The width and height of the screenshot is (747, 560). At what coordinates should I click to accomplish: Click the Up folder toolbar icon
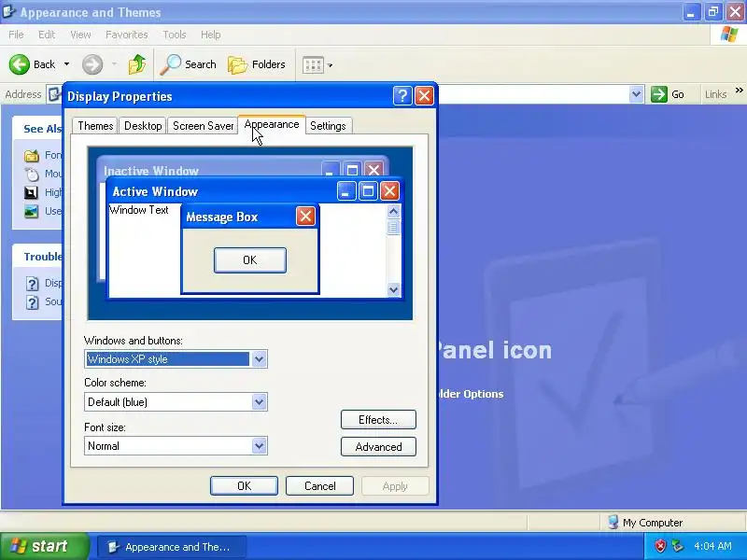(136, 64)
